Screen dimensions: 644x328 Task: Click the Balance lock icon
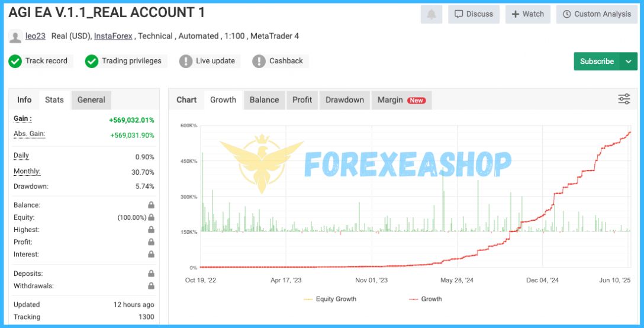151,205
